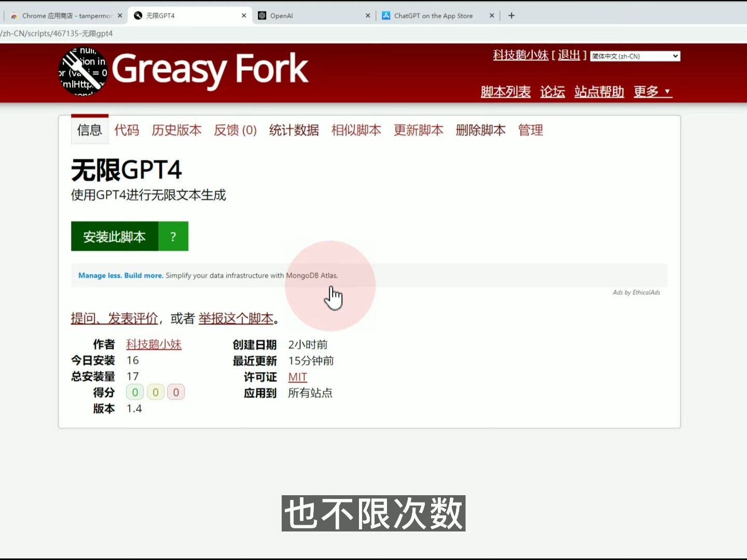Open the 更新脚本 tab
This screenshot has width=747, height=560.
(418, 130)
